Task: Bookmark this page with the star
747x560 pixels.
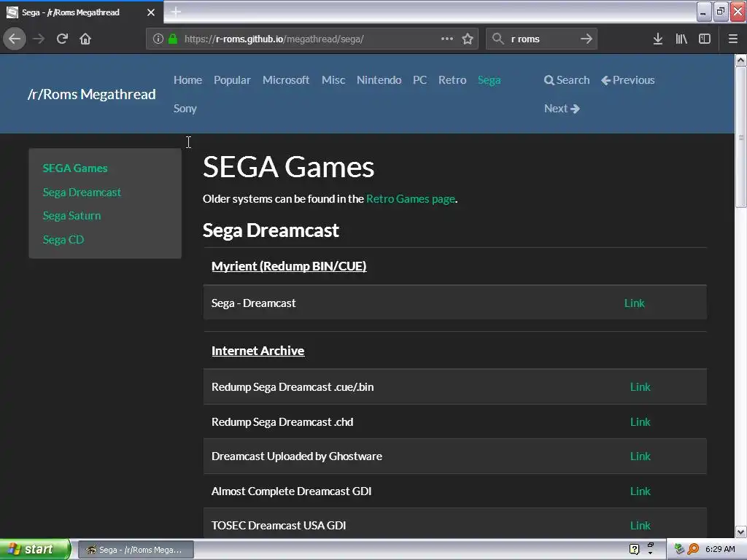Action: [468, 39]
